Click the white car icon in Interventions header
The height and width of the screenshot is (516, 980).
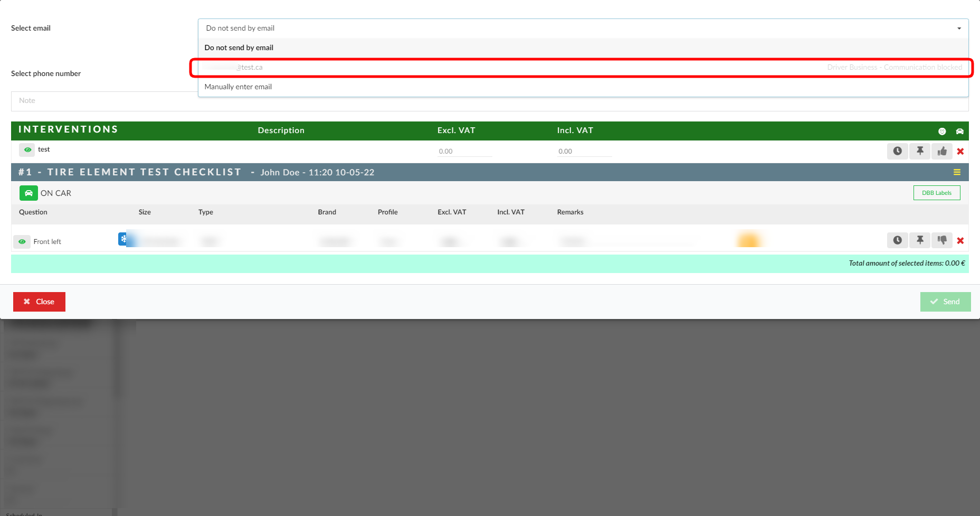click(959, 131)
